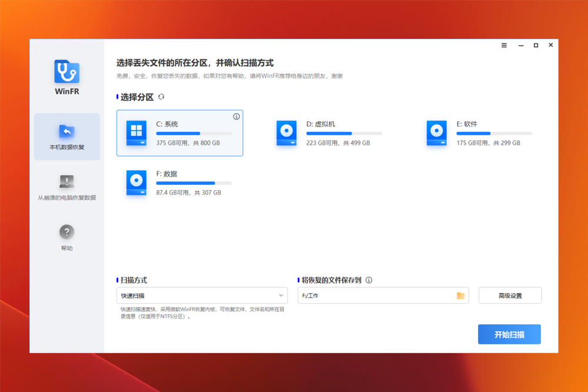Screen dimensions: 588x392
Task: Click E: drive usage bar
Action: [x=494, y=133]
